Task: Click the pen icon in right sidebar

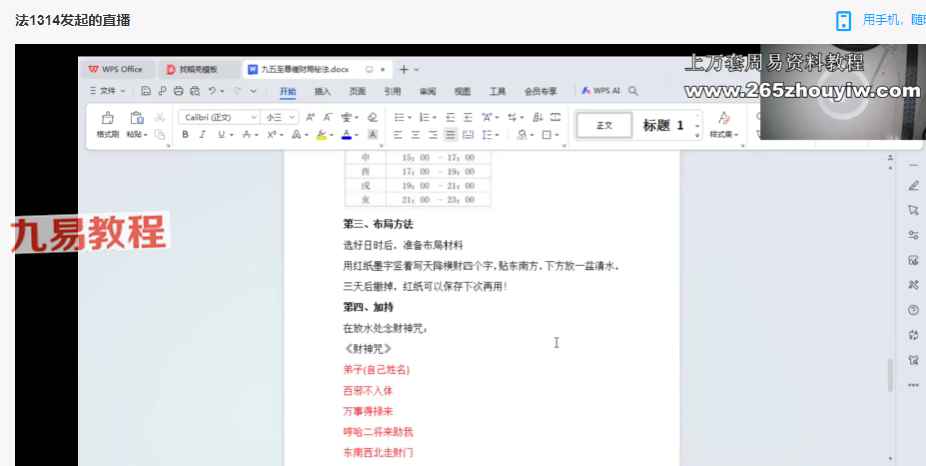Action: pyautogui.click(x=913, y=186)
